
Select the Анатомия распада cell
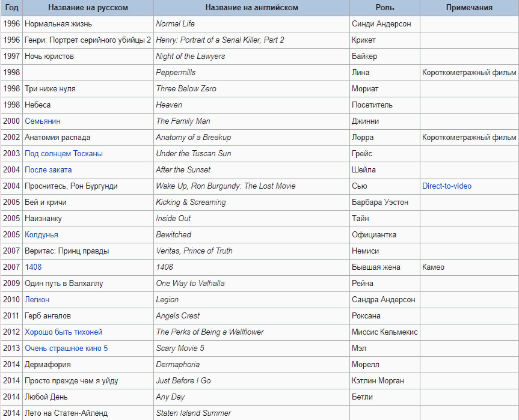(88, 137)
